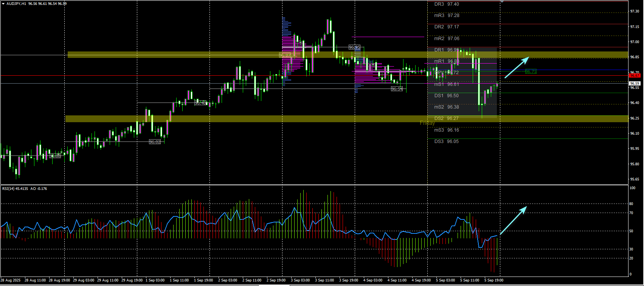Click the red 96.67 price scale marker
Image resolution: width=644 pixels, height=286 pixels.
(x=635, y=76)
